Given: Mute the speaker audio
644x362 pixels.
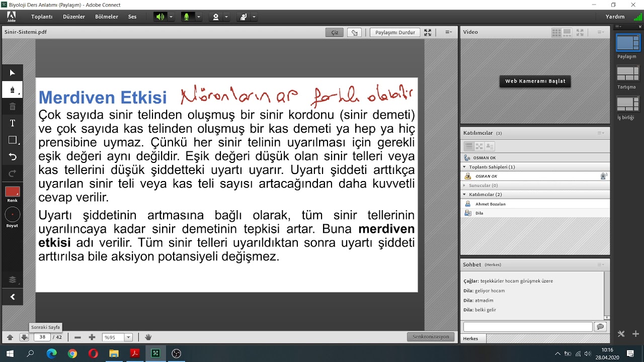Looking at the screenshot, I should pyautogui.click(x=160, y=17).
